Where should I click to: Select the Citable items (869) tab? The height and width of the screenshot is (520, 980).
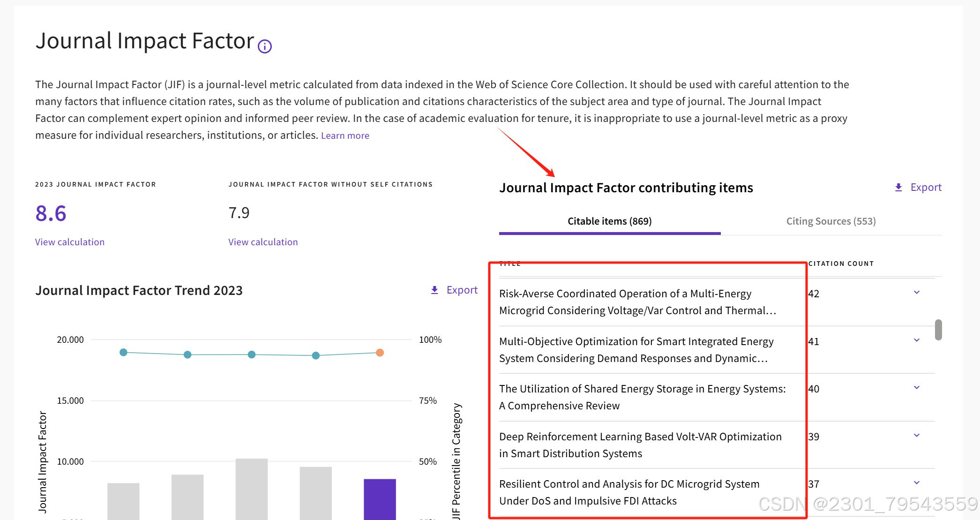(x=609, y=221)
